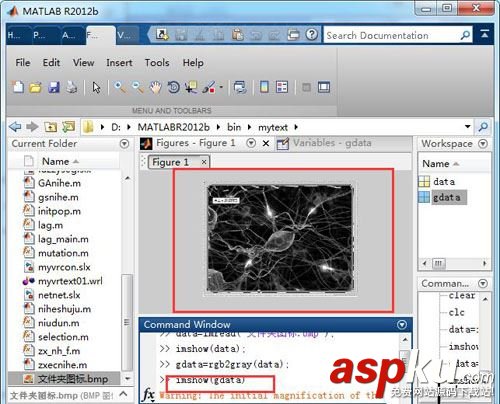500x404 pixels.
Task: Click the Paste clipboard icon in quick access bar
Action: (238, 35)
